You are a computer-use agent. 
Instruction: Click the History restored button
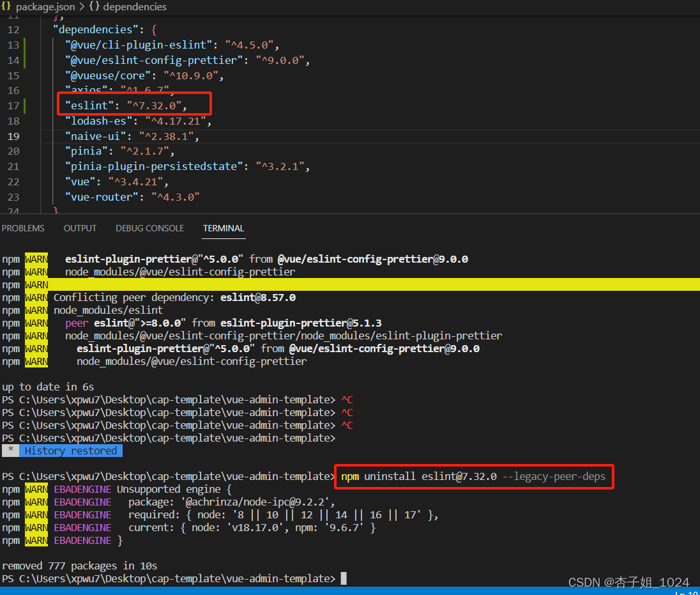[x=70, y=451]
